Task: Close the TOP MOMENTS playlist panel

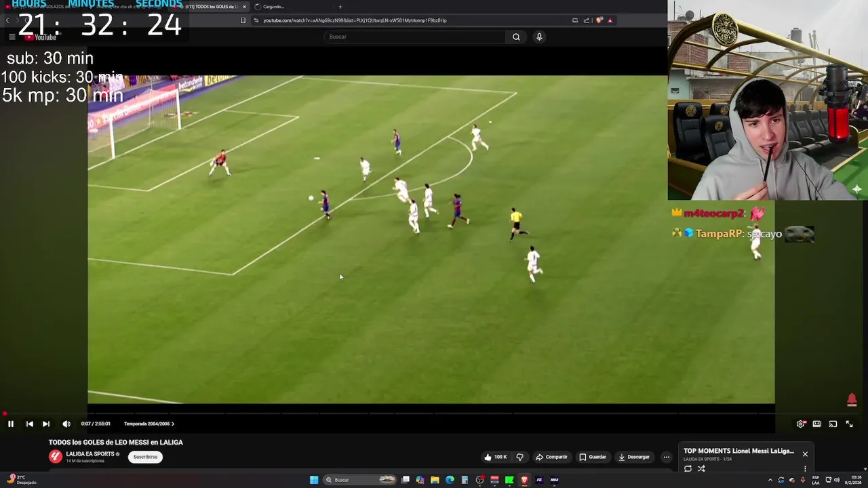Action: tap(805, 454)
